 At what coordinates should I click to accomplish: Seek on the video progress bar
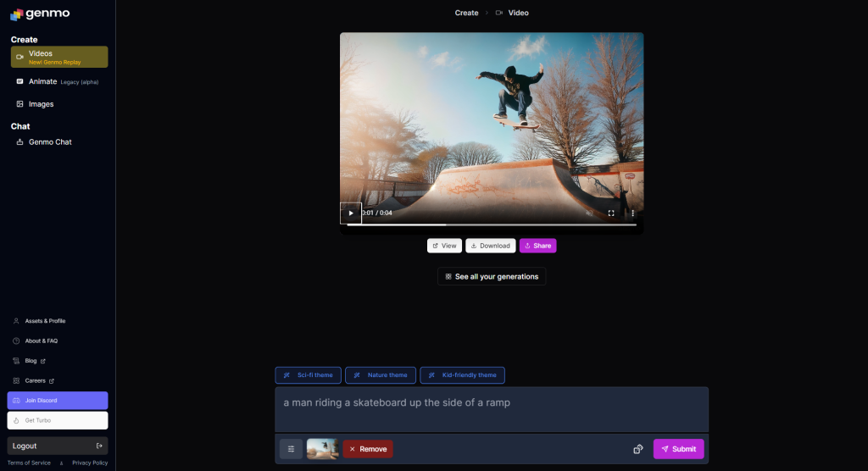[492, 224]
